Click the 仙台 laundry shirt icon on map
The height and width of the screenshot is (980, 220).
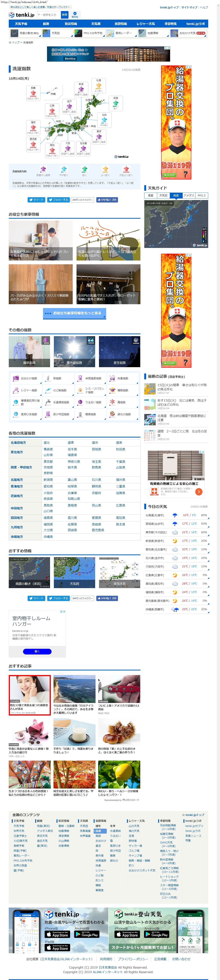[104, 120]
